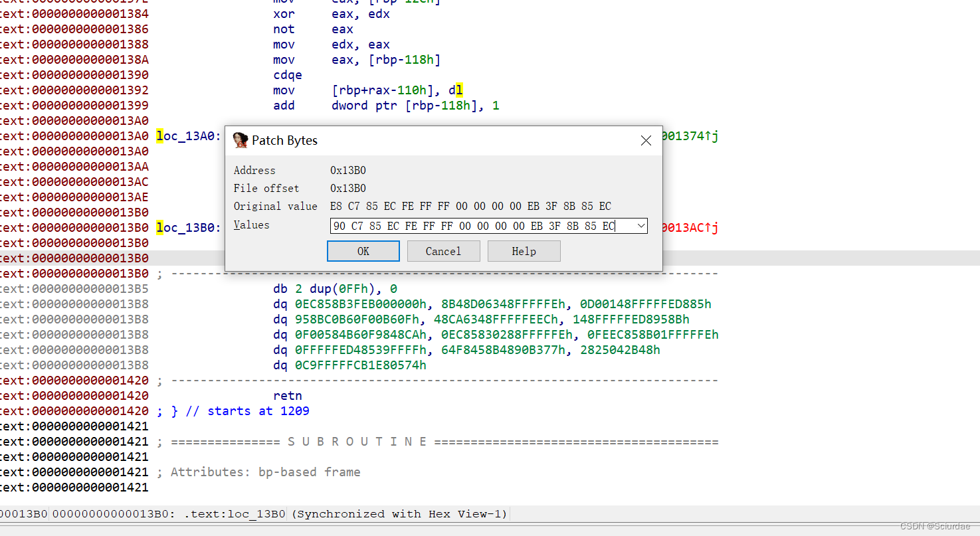Click dq value 148FFFFFED8958Bh

631,319
